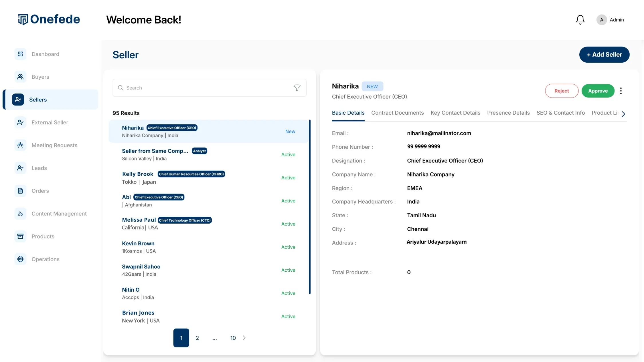Open the Operations chip icon

(20, 259)
